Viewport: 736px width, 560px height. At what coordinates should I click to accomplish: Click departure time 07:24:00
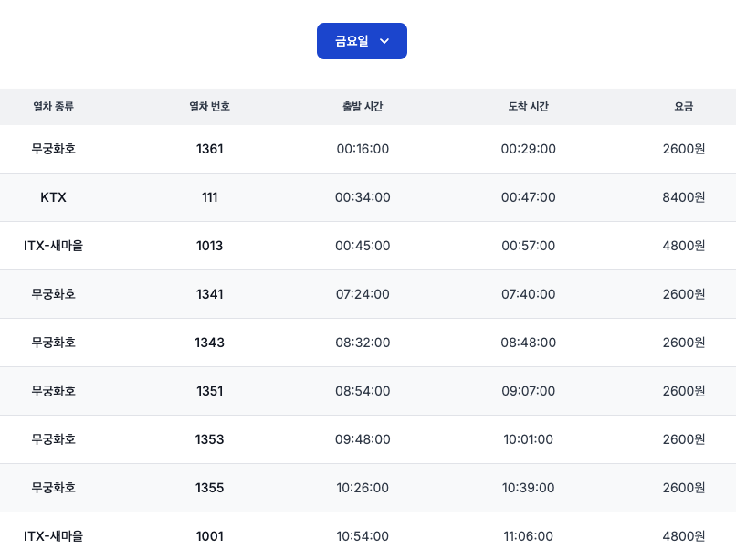[363, 294]
